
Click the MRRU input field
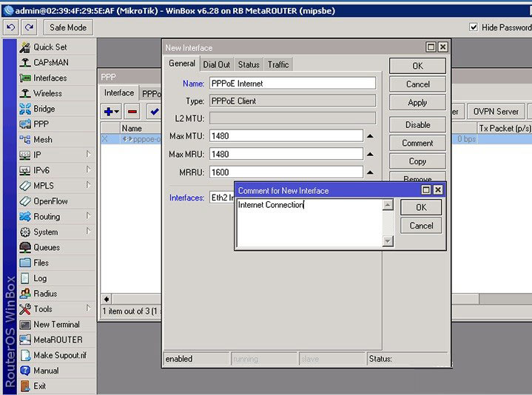pos(286,172)
